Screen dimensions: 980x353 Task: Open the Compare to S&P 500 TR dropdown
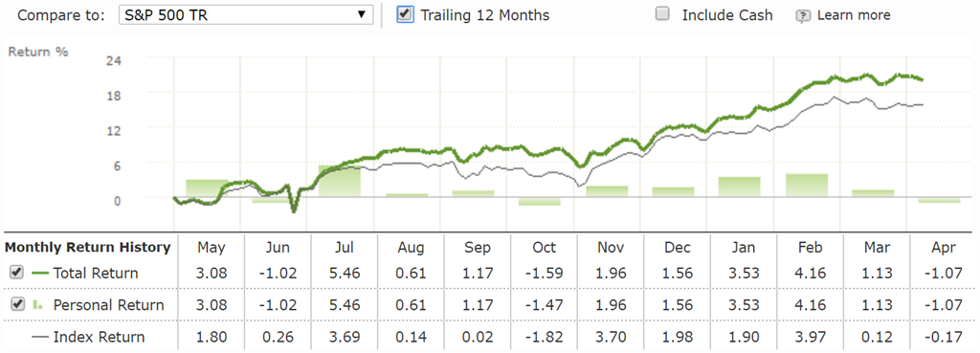(246, 15)
